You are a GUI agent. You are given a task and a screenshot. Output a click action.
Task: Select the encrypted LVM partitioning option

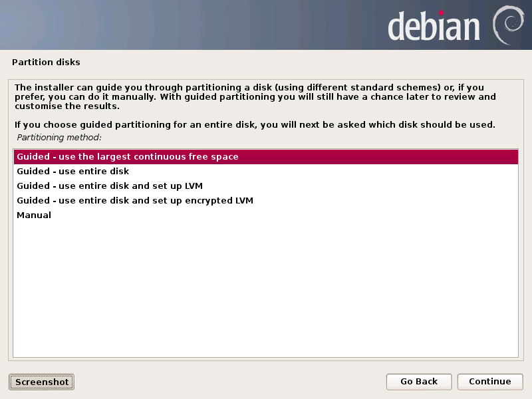coord(265,201)
